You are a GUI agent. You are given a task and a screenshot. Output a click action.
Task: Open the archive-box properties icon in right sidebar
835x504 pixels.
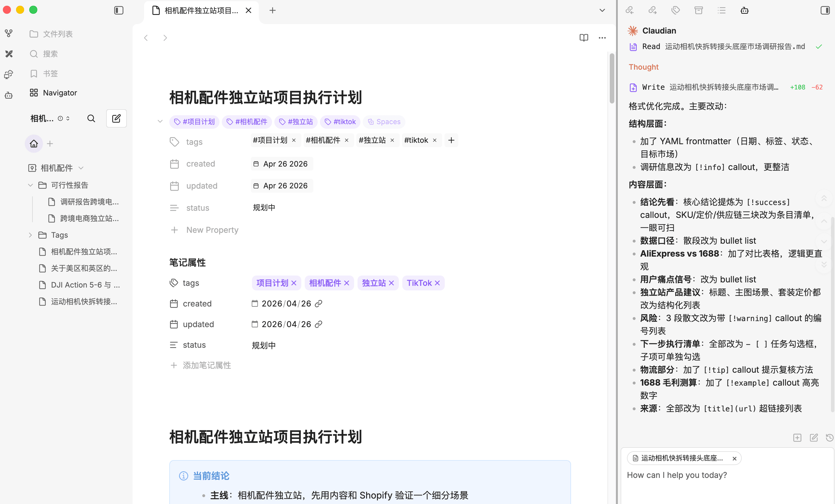pyautogui.click(x=699, y=11)
